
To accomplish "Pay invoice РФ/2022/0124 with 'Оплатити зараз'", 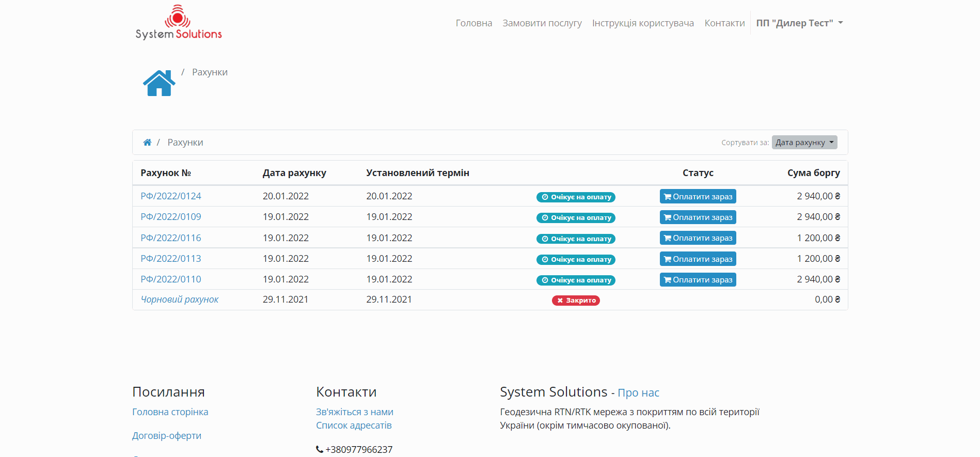I will [x=698, y=197].
